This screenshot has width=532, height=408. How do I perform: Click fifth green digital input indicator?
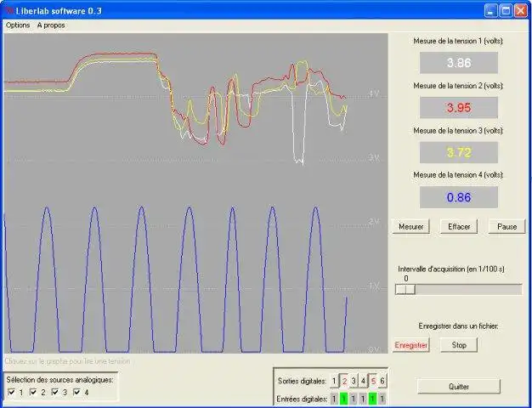[x=372, y=399]
